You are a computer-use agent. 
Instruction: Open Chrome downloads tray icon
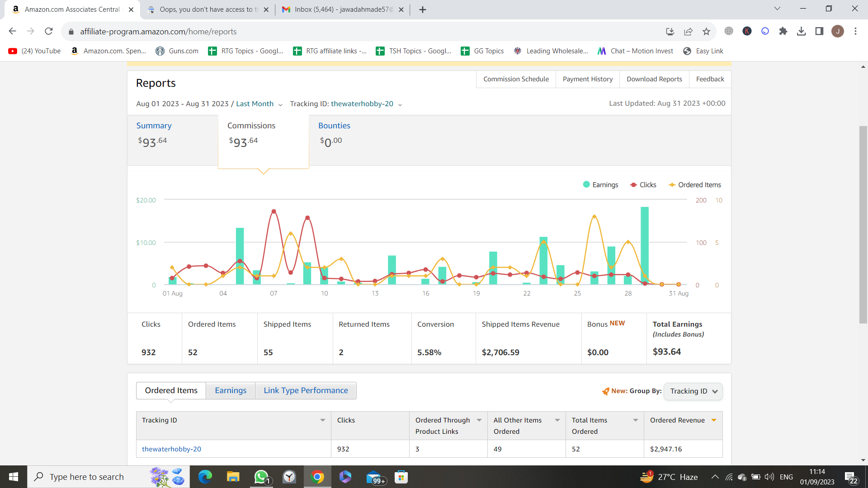[x=801, y=31]
